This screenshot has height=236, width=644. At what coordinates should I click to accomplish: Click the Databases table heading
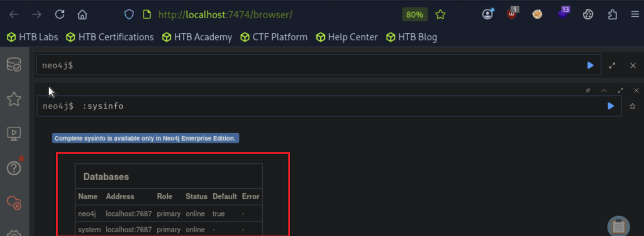point(106,176)
